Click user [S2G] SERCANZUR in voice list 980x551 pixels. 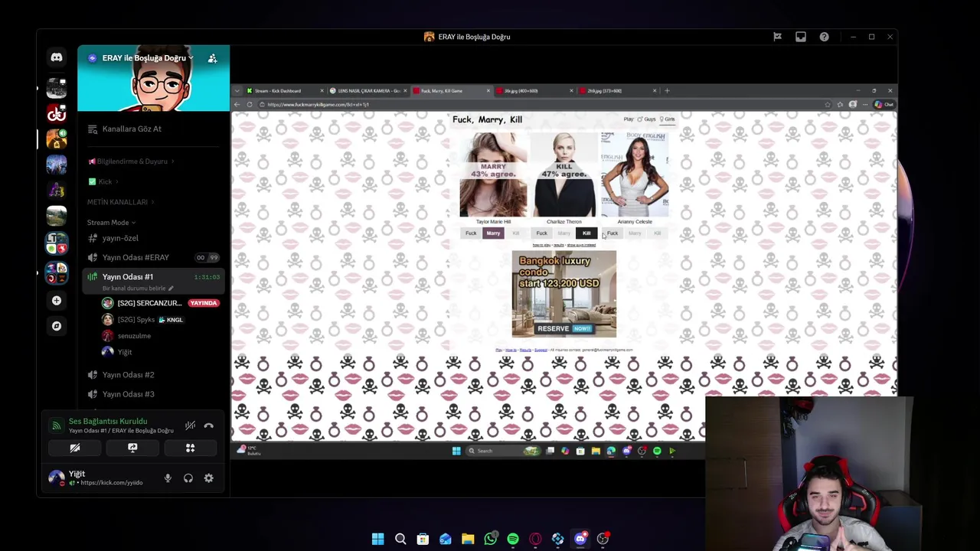pos(149,303)
